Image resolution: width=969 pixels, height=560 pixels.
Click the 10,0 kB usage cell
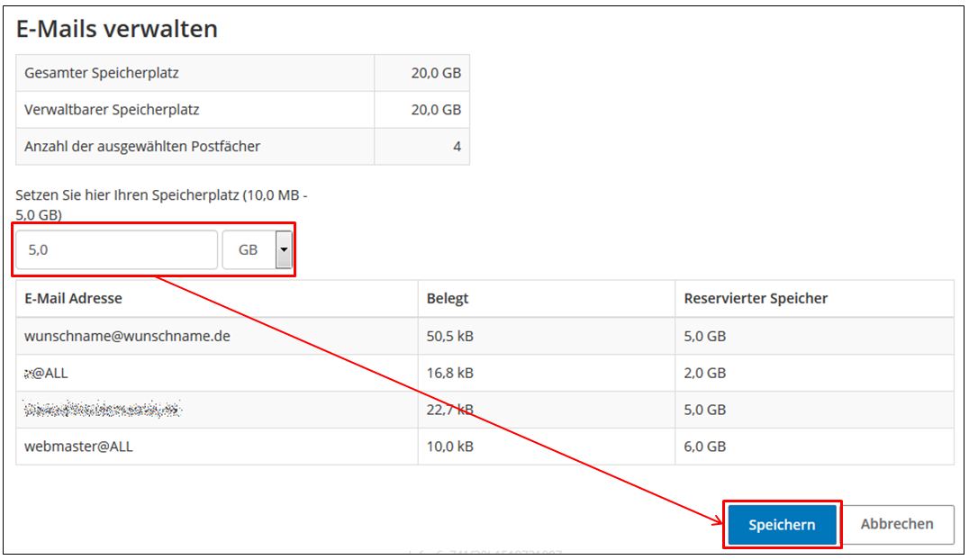pyautogui.click(x=450, y=447)
